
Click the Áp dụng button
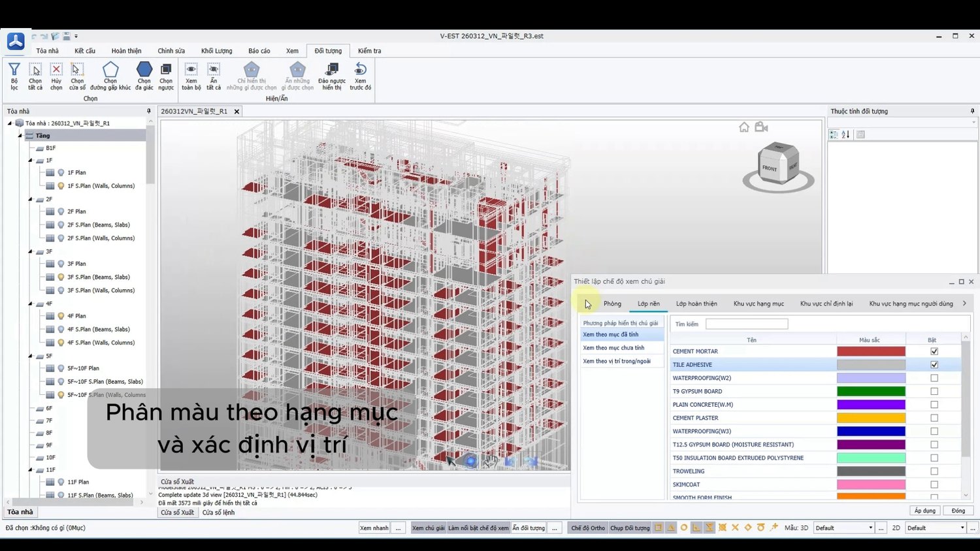click(924, 511)
